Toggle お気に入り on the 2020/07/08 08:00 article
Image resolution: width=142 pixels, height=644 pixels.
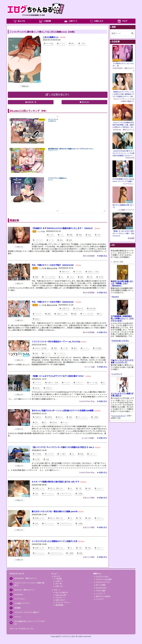coord(19,500)
